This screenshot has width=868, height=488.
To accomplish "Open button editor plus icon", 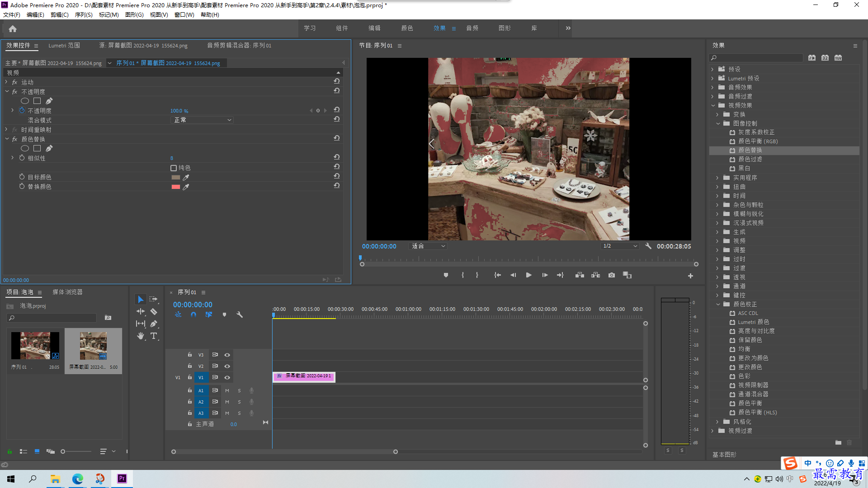I will coord(690,276).
